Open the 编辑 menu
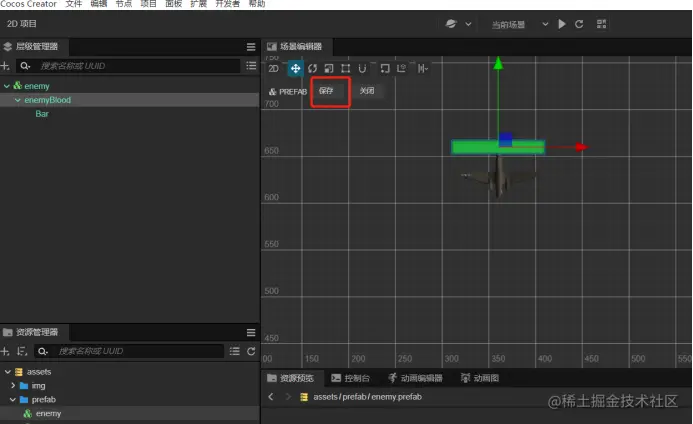 tap(99, 4)
